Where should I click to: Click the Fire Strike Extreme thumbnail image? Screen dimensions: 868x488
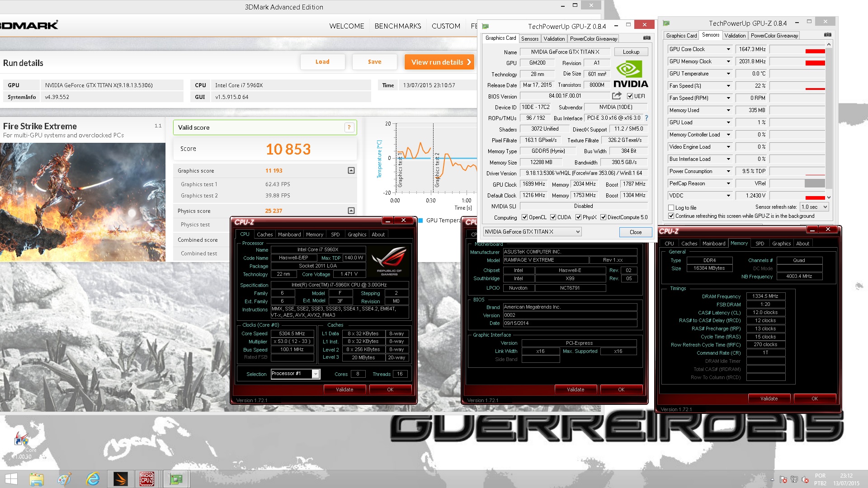83,202
